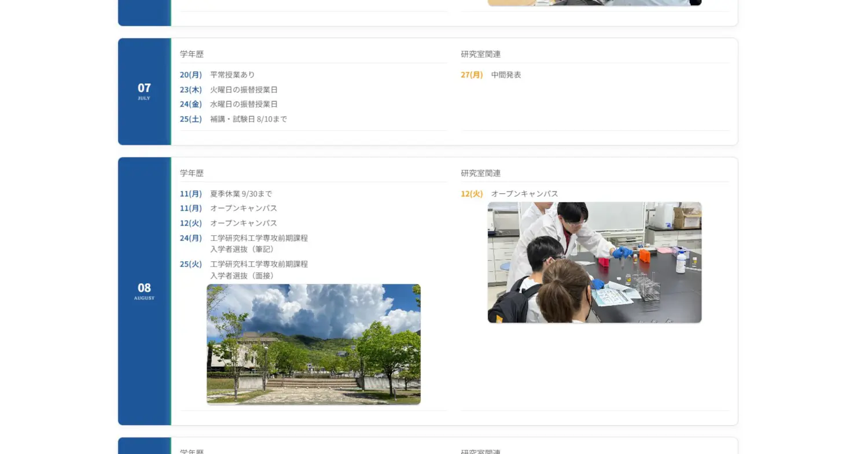Image resolution: width=868 pixels, height=454 pixels.
Task: Click the July 研究室関連 heading
Action: tap(481, 54)
